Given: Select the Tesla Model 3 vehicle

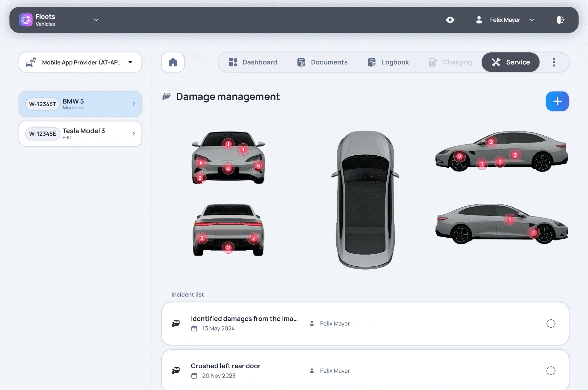Looking at the screenshot, I should pos(80,134).
